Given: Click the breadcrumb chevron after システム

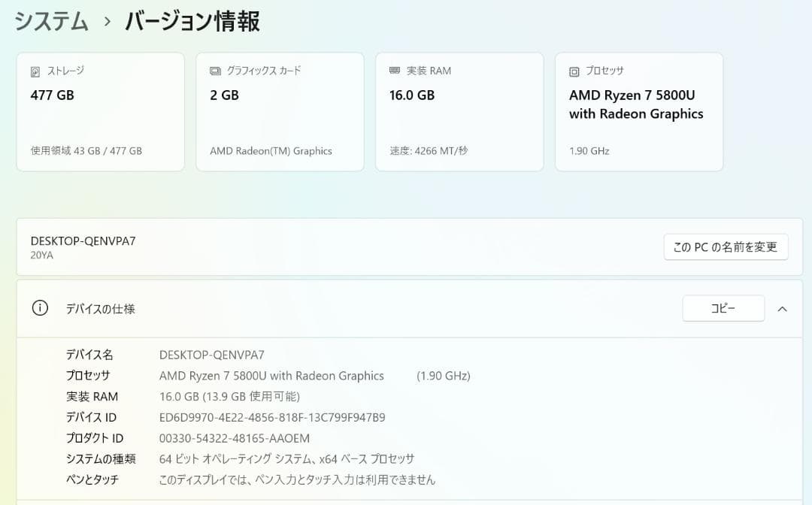Looking at the screenshot, I should (105, 21).
